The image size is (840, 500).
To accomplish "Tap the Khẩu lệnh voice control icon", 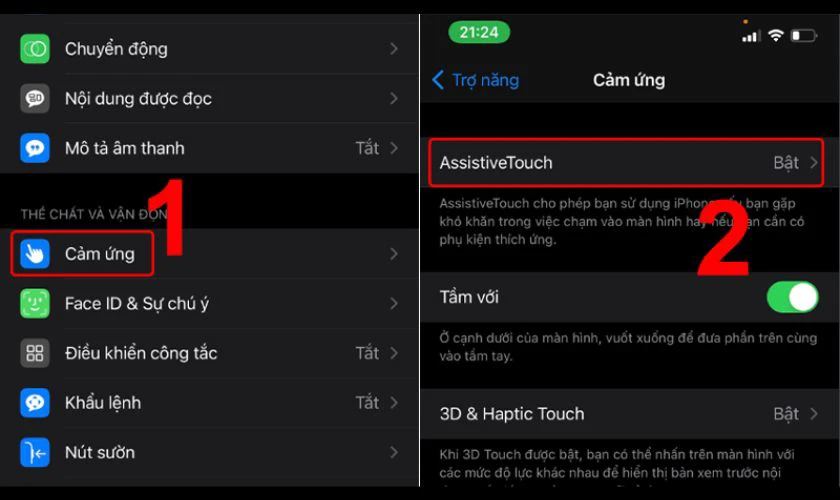I will point(35,402).
